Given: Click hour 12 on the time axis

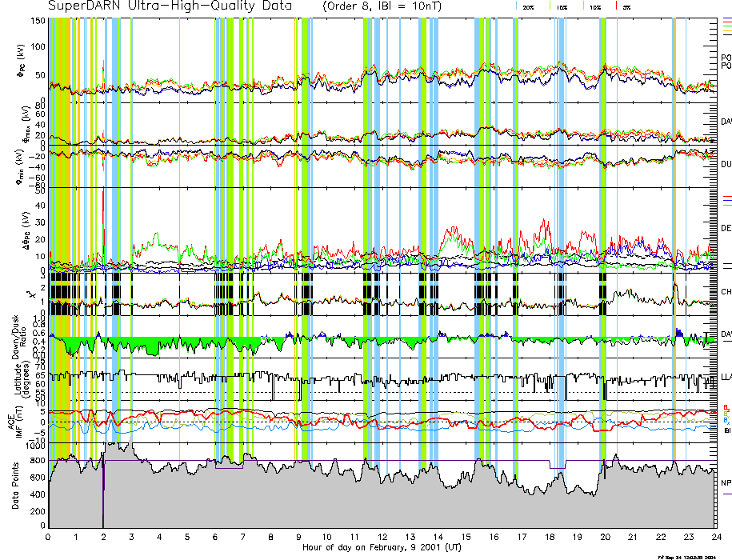Looking at the screenshot, I should click(382, 537).
